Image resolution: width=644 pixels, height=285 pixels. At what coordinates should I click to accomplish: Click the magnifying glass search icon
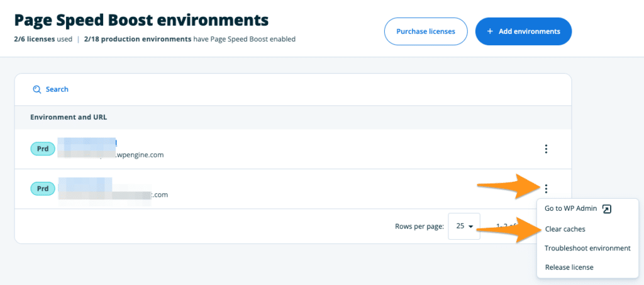coord(37,89)
